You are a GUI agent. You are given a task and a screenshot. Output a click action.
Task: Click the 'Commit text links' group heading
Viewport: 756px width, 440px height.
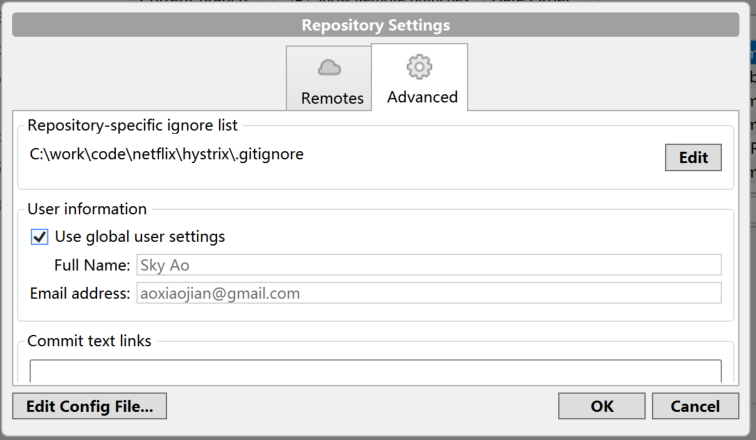(x=89, y=340)
